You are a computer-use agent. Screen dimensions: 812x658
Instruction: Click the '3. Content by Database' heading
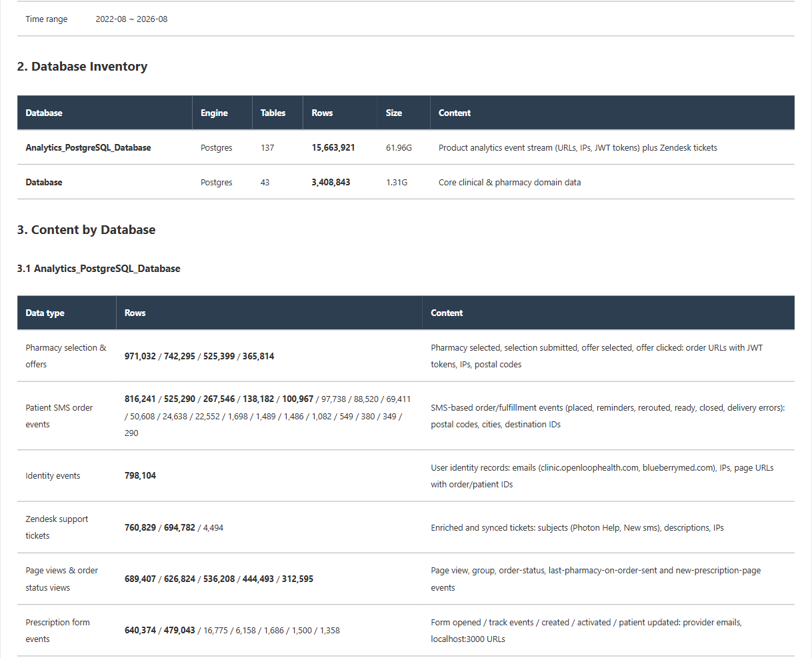point(86,230)
